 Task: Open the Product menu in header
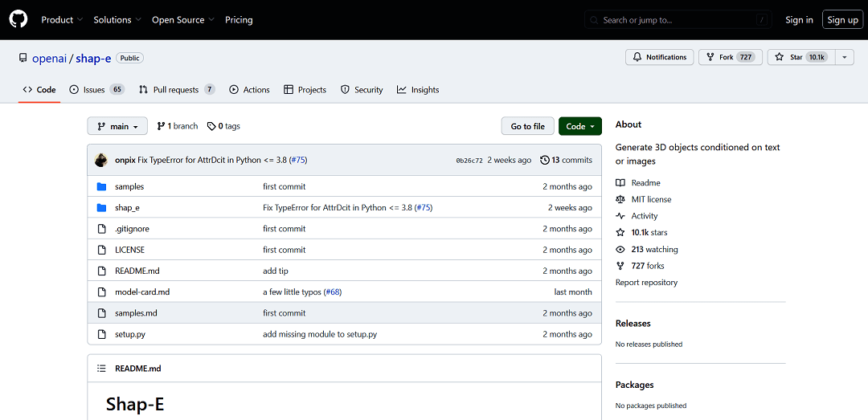click(62, 19)
